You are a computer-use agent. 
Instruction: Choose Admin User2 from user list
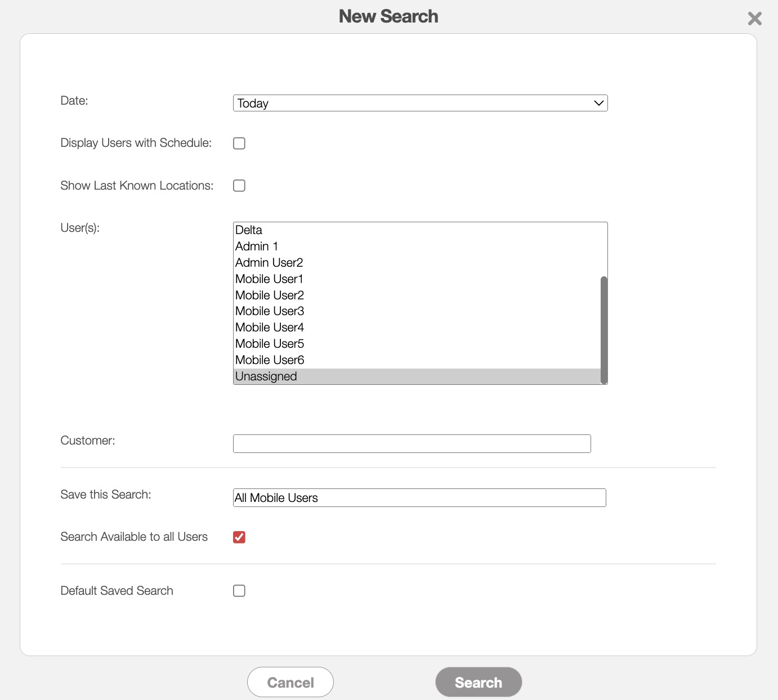click(x=269, y=263)
